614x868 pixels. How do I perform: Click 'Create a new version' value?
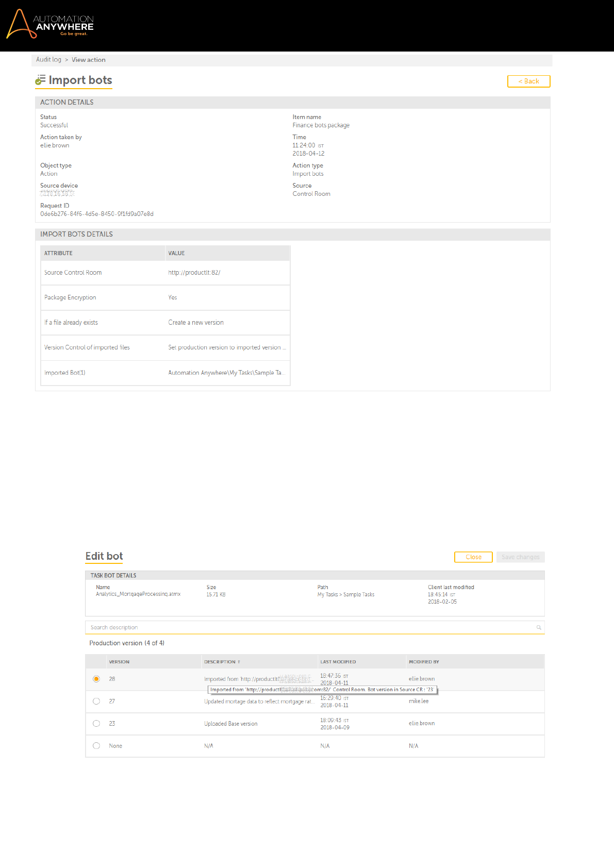point(196,323)
